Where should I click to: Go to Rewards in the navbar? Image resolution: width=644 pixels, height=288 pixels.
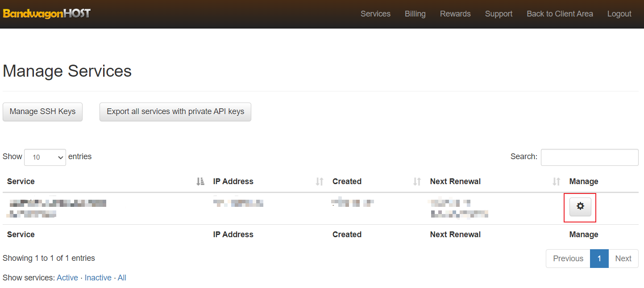click(x=455, y=14)
